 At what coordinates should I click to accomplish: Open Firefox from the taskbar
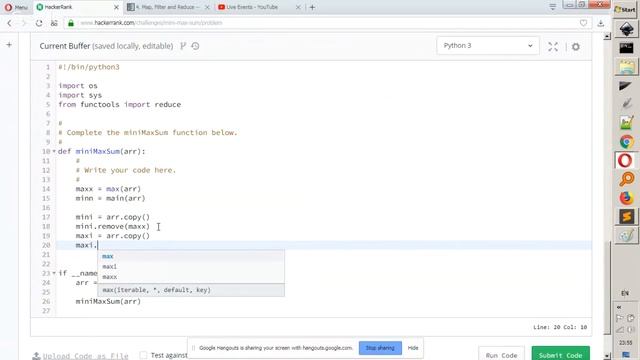pos(627,198)
